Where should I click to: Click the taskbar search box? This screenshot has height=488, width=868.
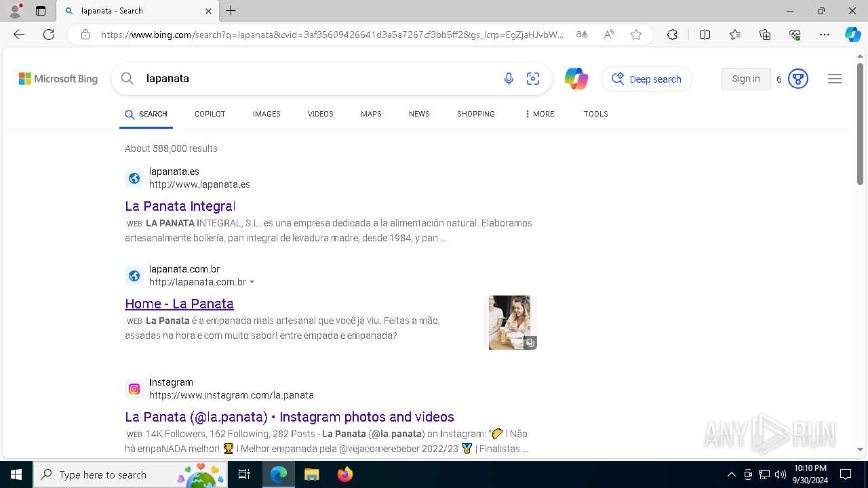click(131, 474)
